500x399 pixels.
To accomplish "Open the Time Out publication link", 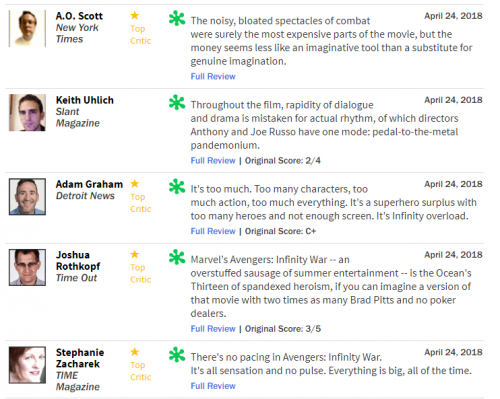I will (76, 278).
